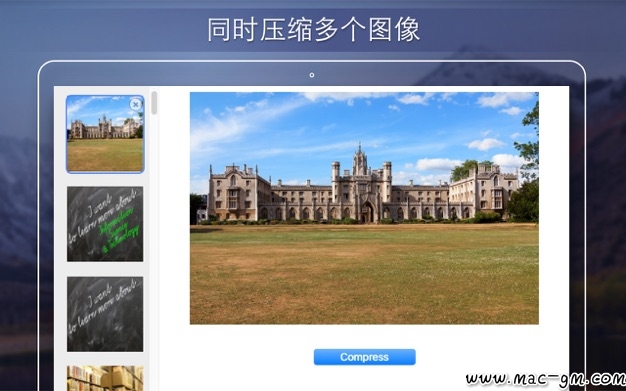The image size is (626, 391).
Task: Click the central tower in the large preview
Action: tap(360, 160)
